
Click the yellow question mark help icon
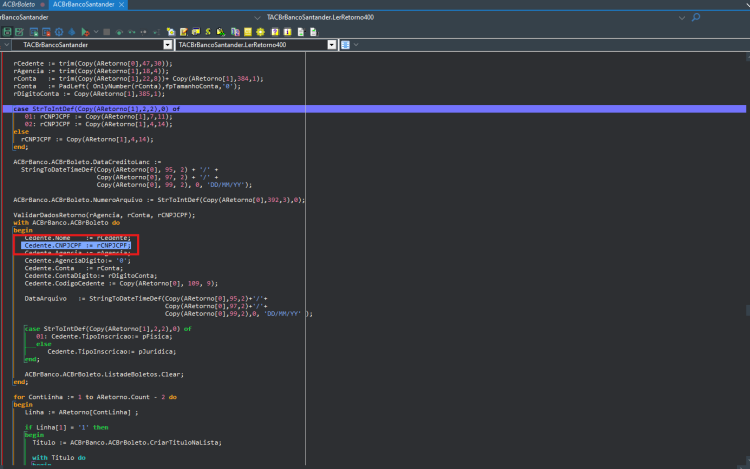tap(275, 32)
